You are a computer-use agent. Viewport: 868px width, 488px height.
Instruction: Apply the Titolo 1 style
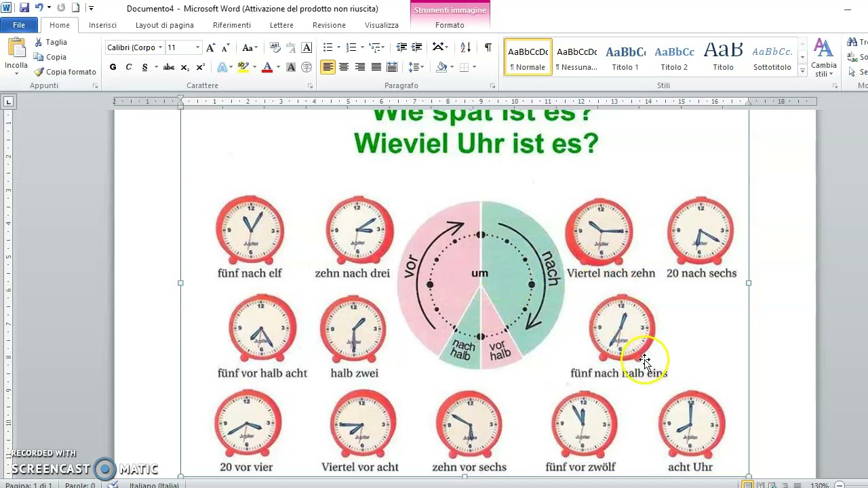(625, 57)
